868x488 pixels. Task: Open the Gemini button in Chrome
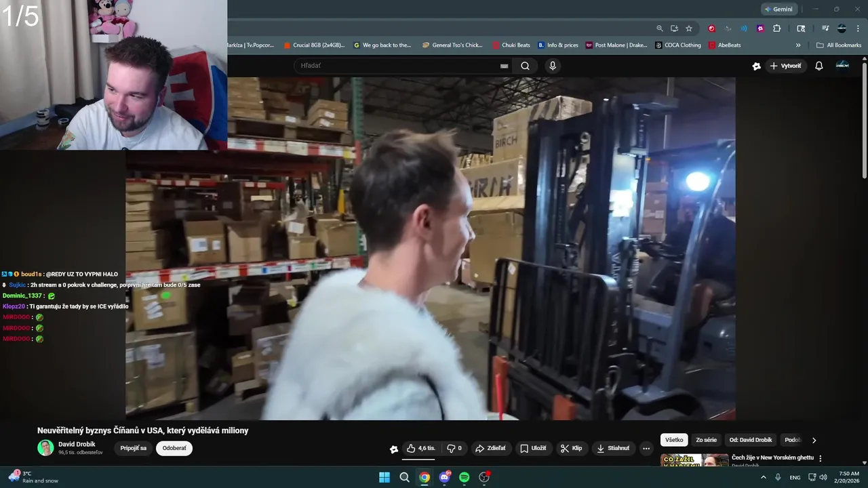click(x=778, y=9)
